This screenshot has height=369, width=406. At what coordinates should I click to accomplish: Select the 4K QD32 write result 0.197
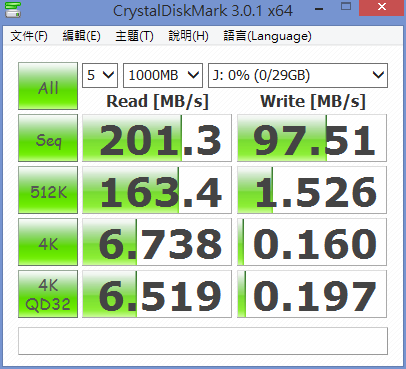click(x=312, y=294)
